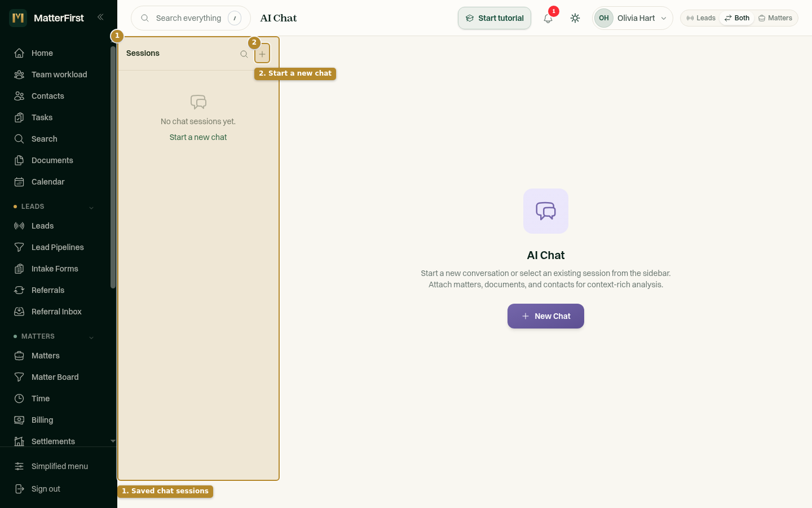Viewport: 812px width, 508px height.
Task: Open Intake Forms
Action: [54, 269]
